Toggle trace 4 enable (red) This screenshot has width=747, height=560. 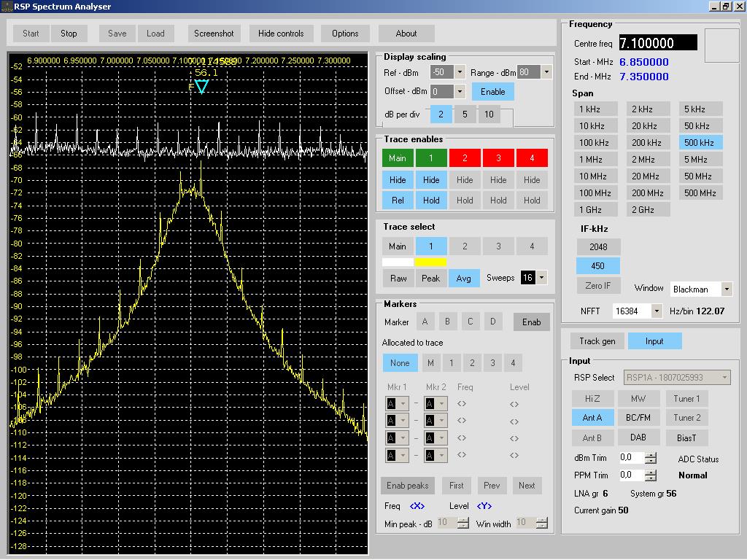(x=532, y=158)
